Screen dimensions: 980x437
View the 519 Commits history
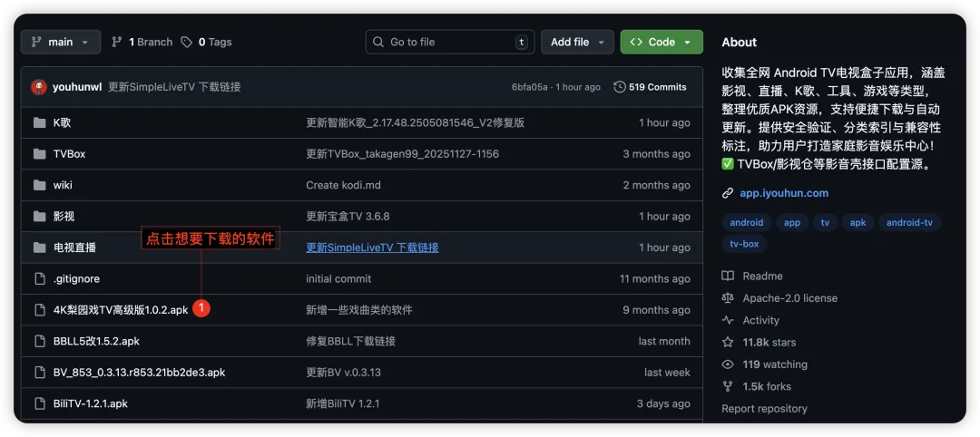[650, 87]
